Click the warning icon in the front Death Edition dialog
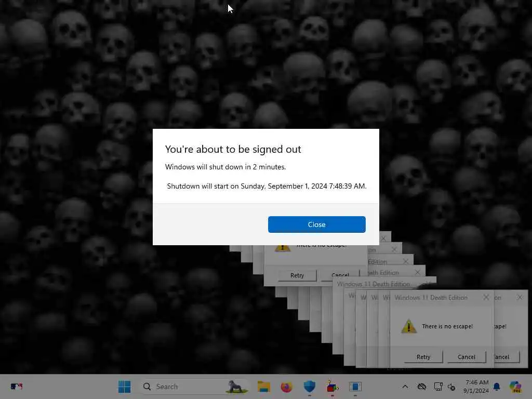Screen dimensions: 532x399 [x=409, y=326]
